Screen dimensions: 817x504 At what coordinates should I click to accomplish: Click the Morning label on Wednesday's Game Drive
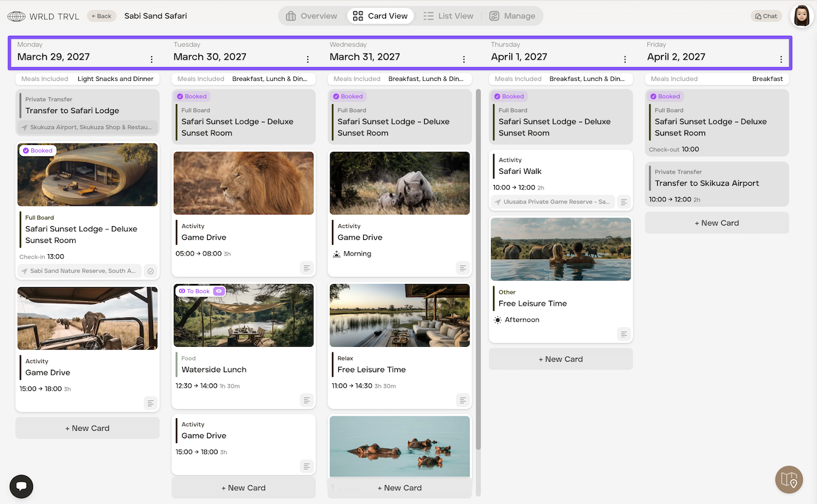[352, 254]
